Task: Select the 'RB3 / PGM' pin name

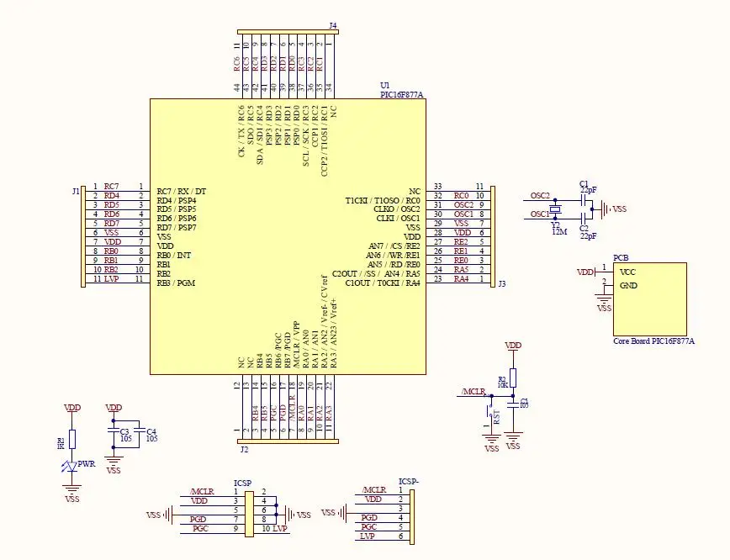Action: pyautogui.click(x=176, y=283)
